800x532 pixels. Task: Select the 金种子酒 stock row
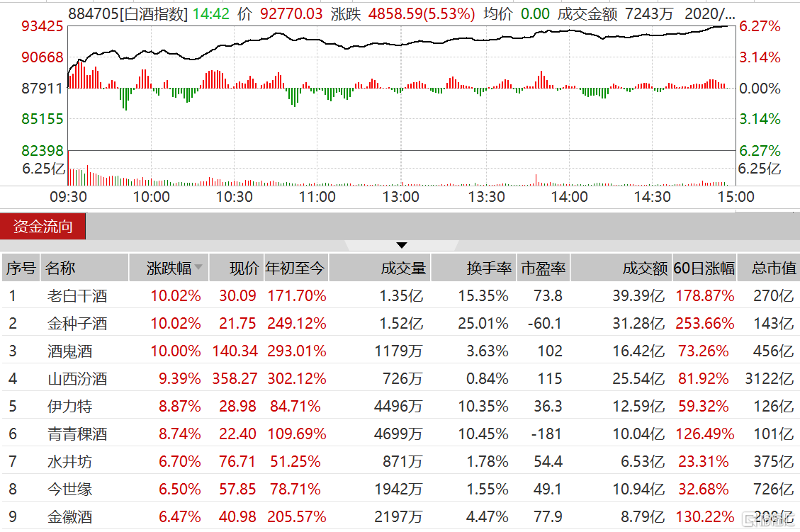400,324
